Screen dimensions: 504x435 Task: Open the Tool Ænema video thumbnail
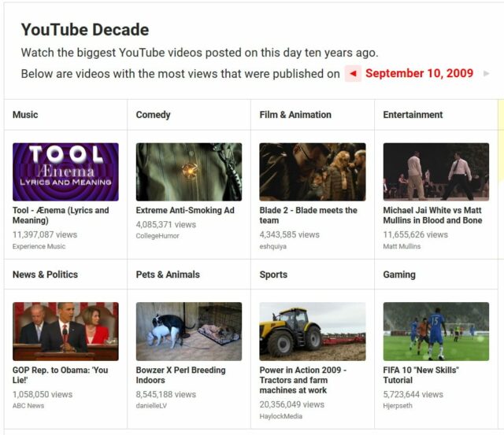pos(65,171)
